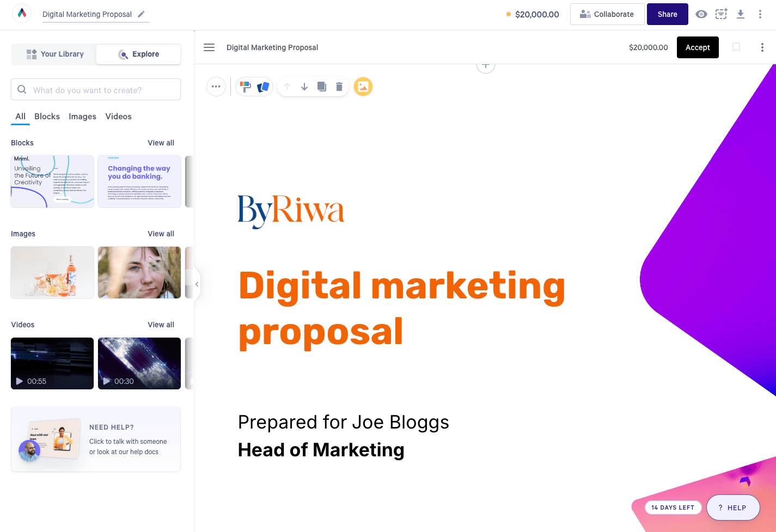
Task: Choose 'Unveiling the Future of Creativity' block
Action: [x=52, y=181]
